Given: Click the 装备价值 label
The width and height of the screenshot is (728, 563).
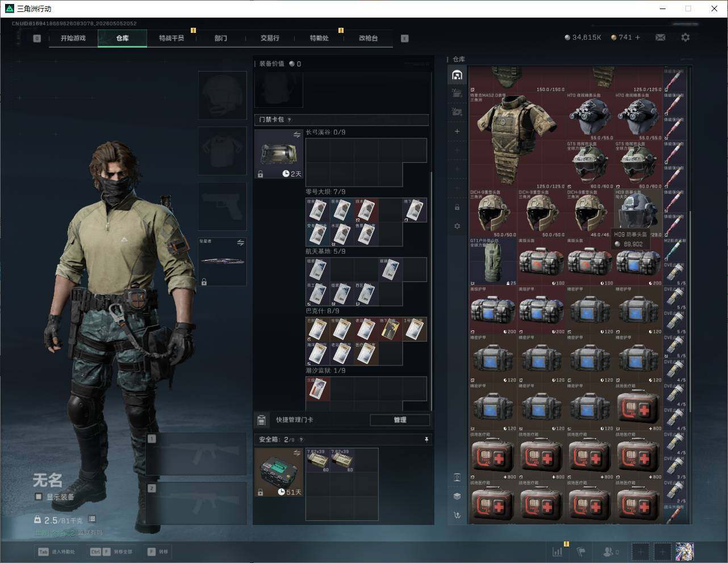Looking at the screenshot, I should 271,64.
